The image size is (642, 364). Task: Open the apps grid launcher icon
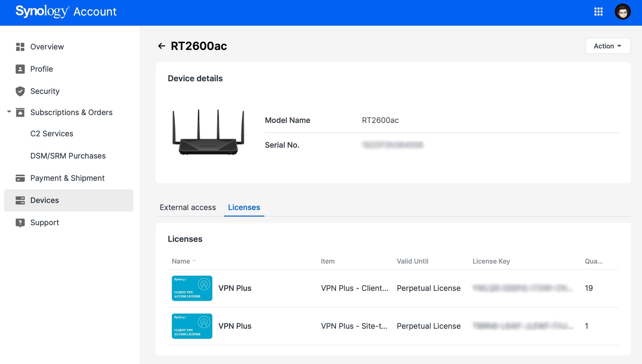[x=598, y=12]
